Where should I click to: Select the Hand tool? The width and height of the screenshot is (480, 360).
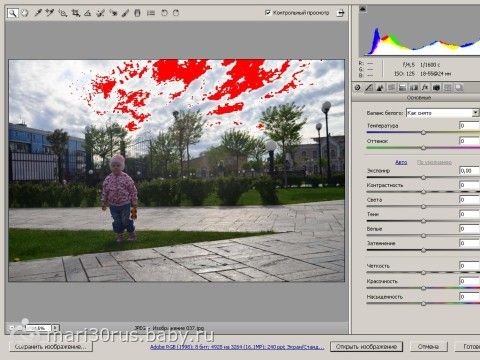point(25,13)
